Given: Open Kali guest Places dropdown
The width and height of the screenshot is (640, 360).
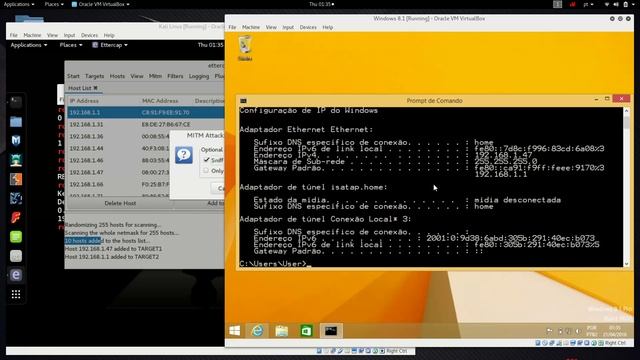Looking at the screenshot, I should 71,45.
